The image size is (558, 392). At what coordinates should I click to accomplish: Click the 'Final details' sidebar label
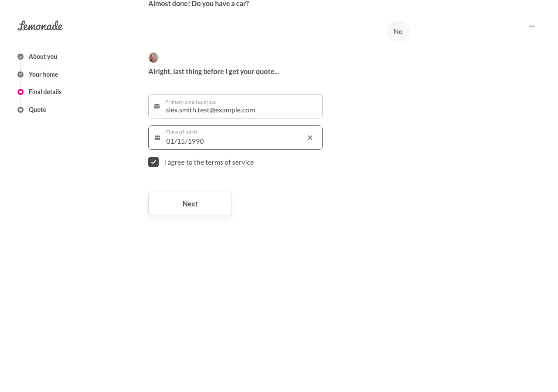[x=45, y=92]
